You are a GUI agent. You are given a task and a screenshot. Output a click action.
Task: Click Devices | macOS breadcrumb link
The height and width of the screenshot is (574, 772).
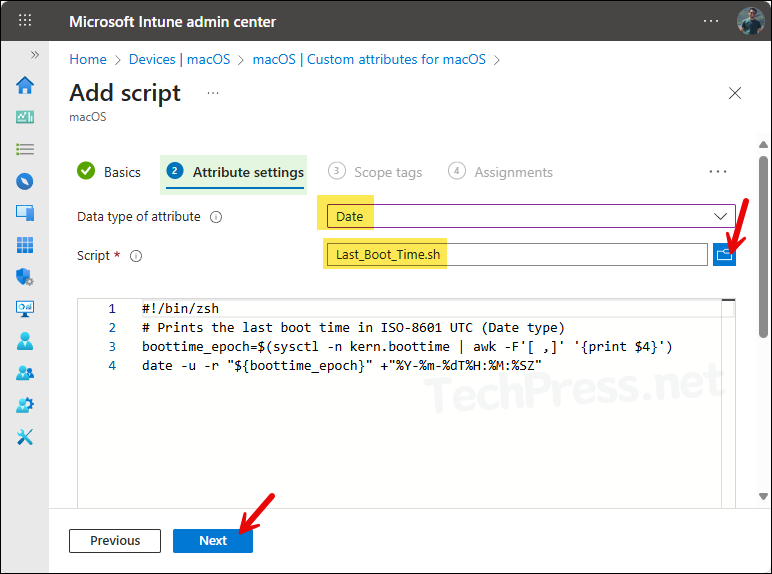[x=179, y=60]
